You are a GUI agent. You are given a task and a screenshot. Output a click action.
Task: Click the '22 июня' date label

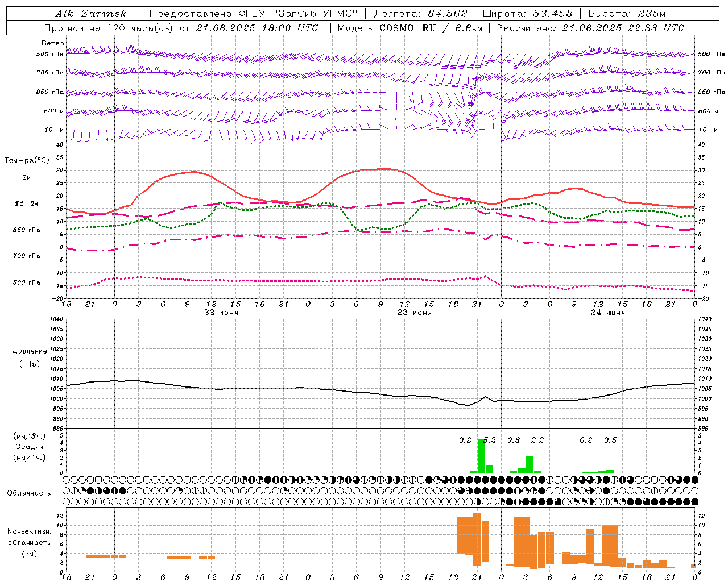[221, 313]
